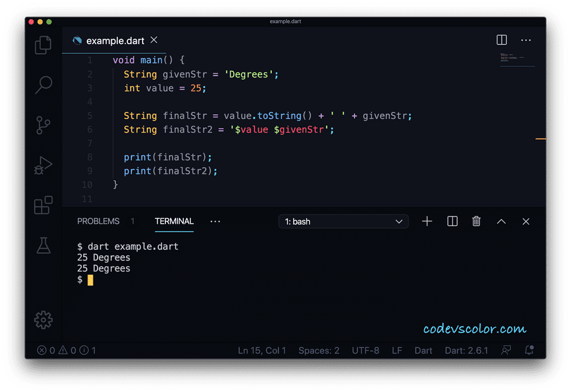Click the Spaces: 2 indentation setting
Image resolution: width=571 pixels, height=392 pixels.
point(319,350)
